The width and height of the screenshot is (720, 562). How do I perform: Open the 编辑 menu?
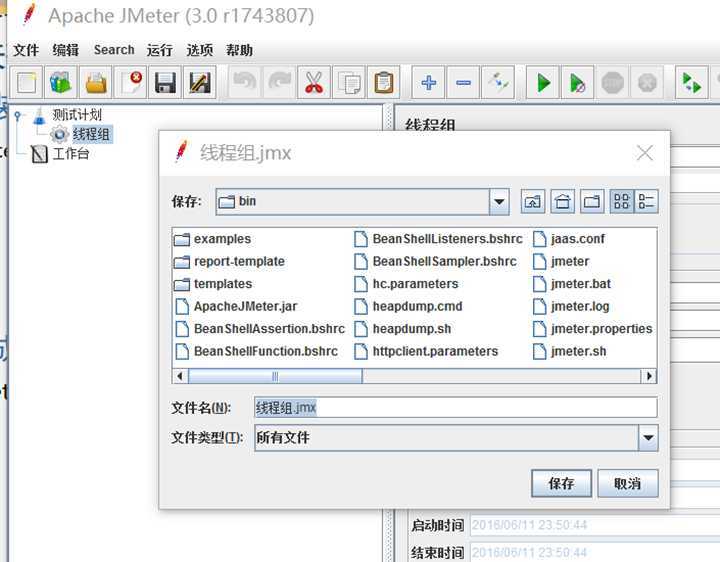[x=66, y=50]
